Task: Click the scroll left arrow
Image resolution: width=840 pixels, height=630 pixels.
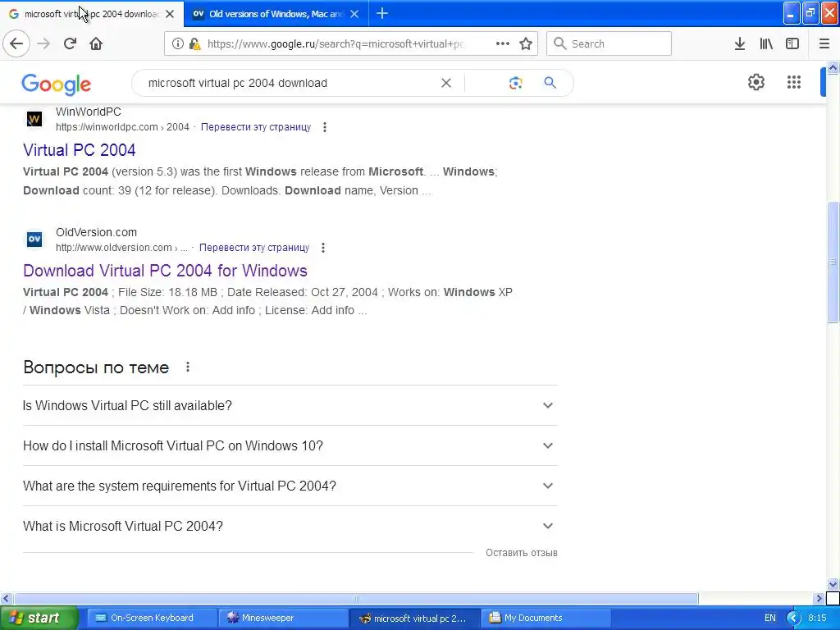Action: point(7,598)
